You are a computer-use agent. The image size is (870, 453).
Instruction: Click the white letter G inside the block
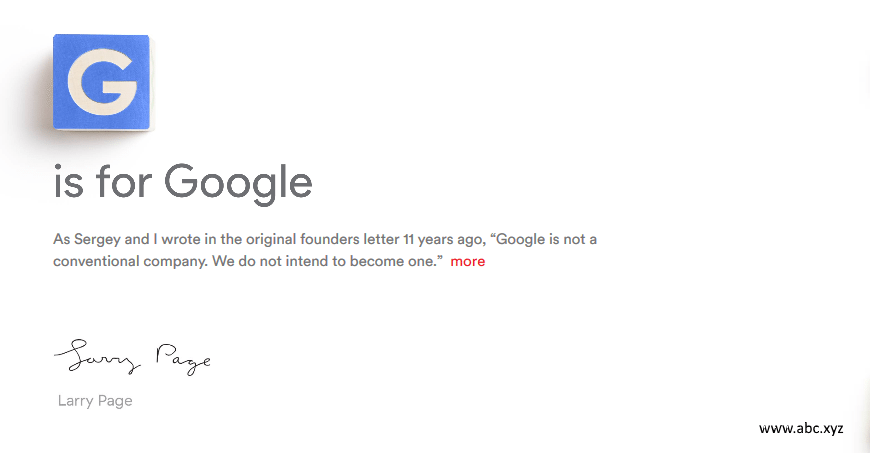click(x=101, y=84)
